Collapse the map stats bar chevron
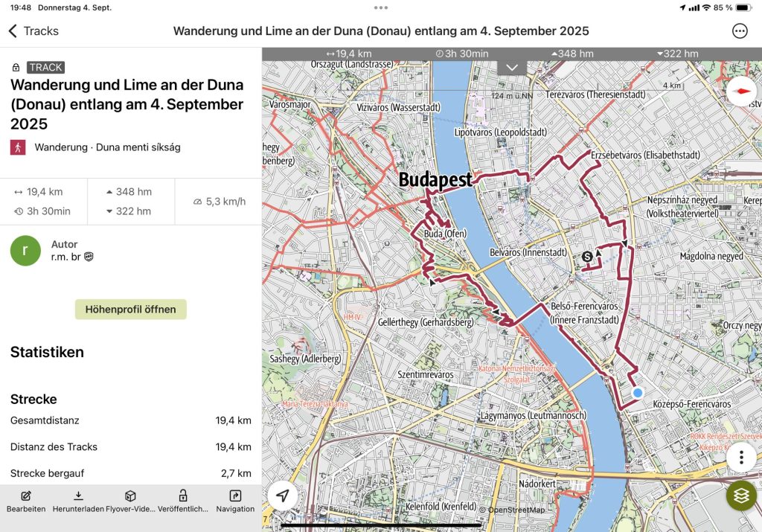Viewport: 762px width, 532px height. (512, 68)
